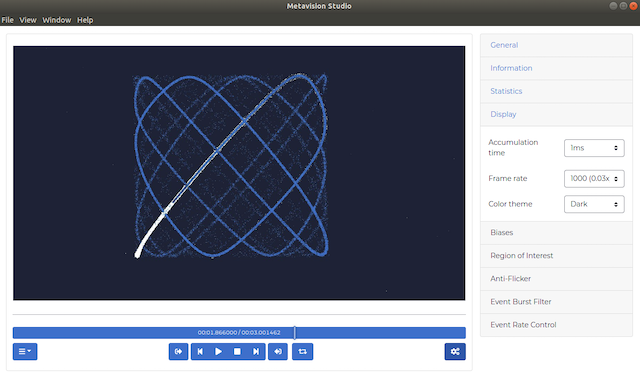
Task: Click the stop playback button
Action: (237, 351)
